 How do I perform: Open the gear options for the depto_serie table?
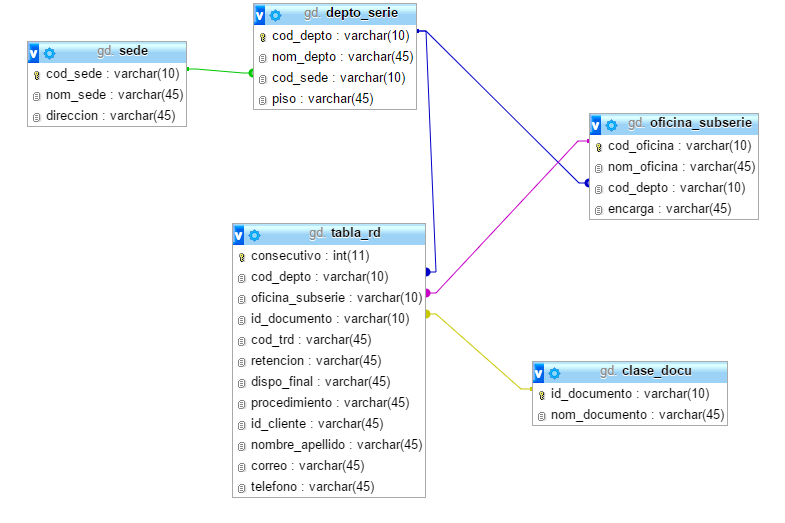point(276,16)
